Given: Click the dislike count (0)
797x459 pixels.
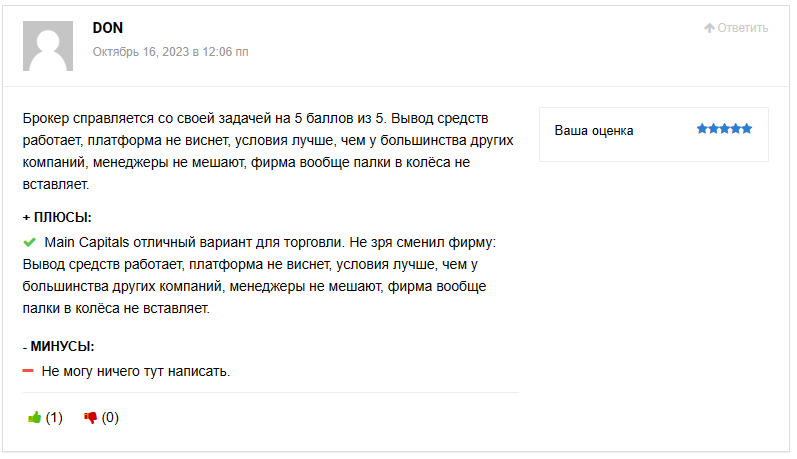Looking at the screenshot, I should coord(110,418).
